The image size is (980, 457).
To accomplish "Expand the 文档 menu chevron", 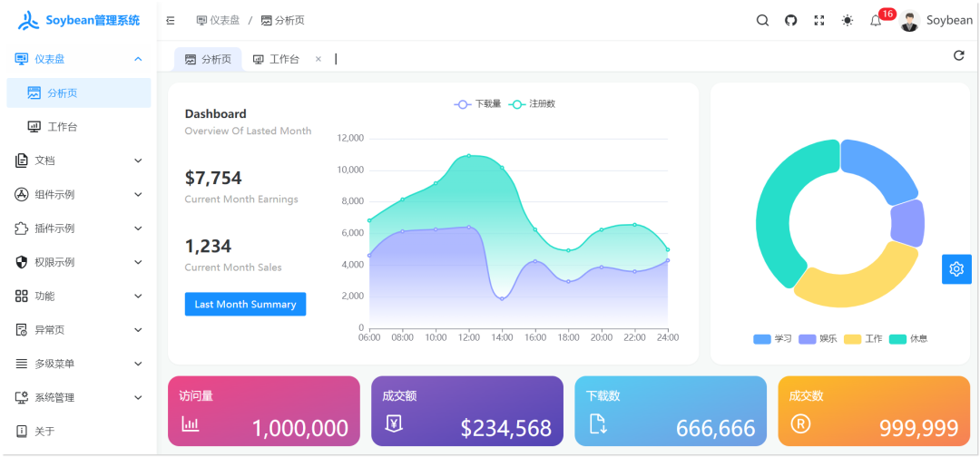I will point(139,160).
